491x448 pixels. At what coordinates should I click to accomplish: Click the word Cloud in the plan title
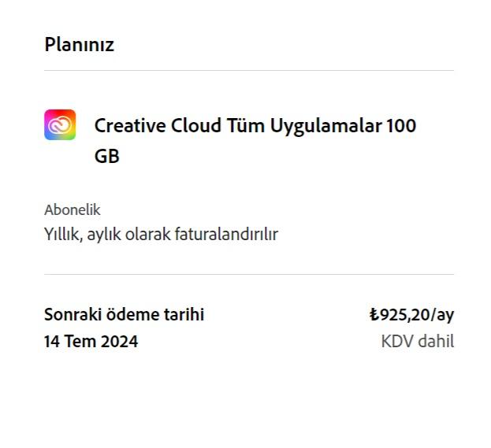[x=195, y=126]
